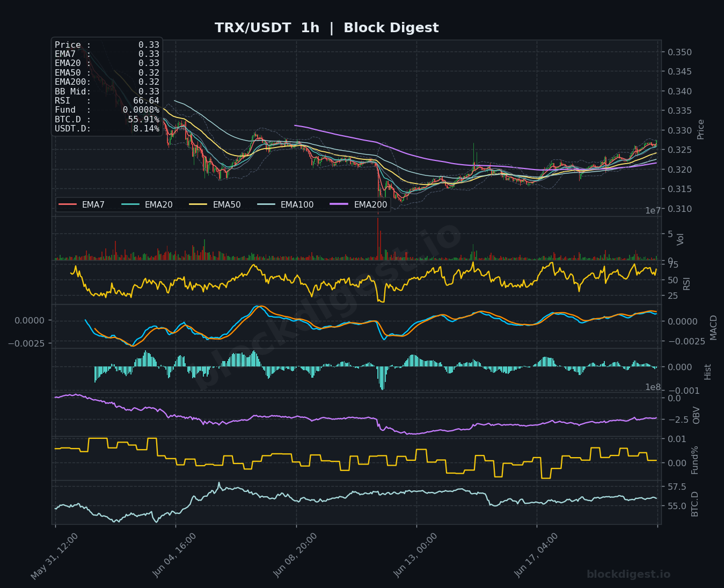This screenshot has width=724, height=588.
Task: Click the red EMA7 legend line swatch
Action: (x=67, y=204)
